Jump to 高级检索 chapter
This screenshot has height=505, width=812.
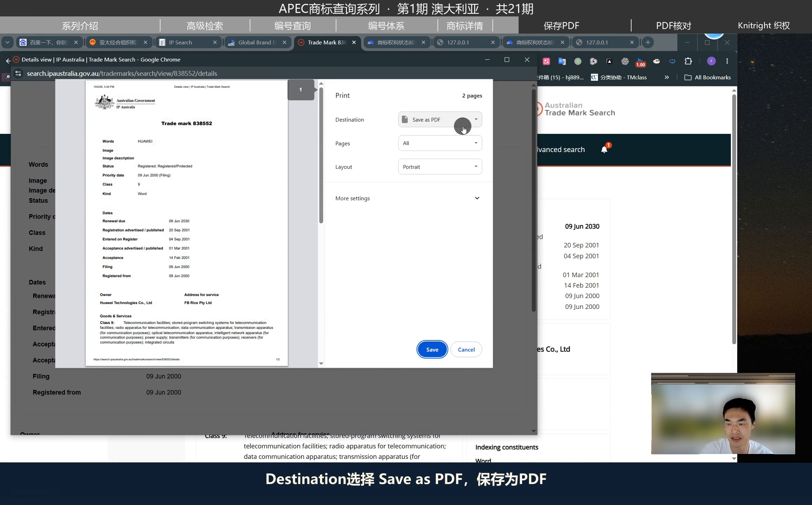click(205, 26)
